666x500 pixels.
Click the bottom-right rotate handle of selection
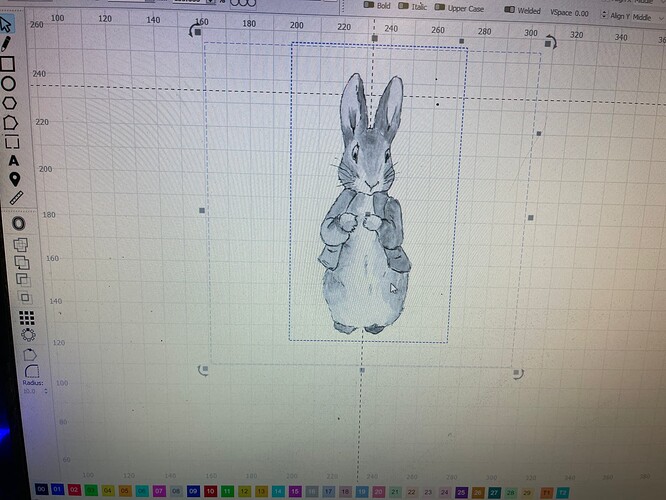[517, 373]
